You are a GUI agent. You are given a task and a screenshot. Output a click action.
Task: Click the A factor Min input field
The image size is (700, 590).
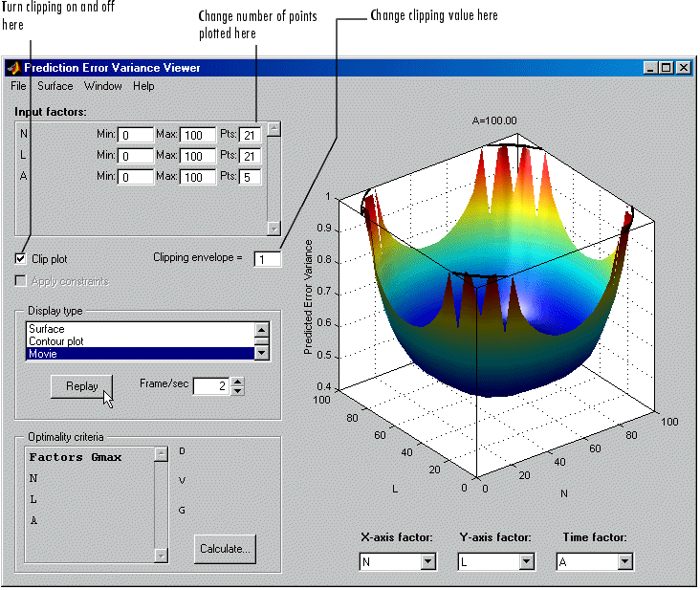click(136, 177)
